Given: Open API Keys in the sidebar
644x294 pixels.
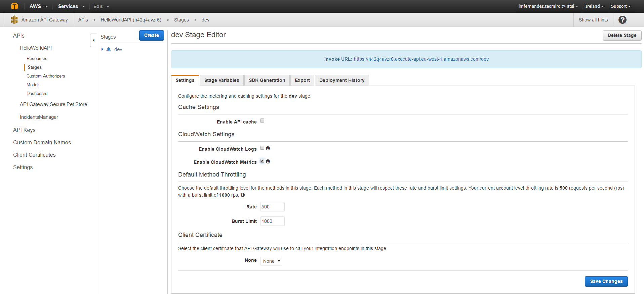Looking at the screenshot, I should [x=24, y=130].
